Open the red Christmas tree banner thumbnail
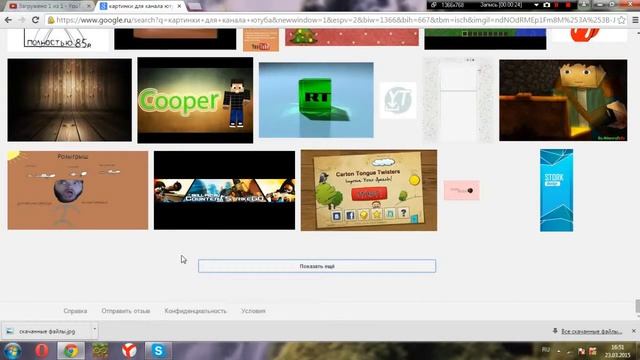 352,37
